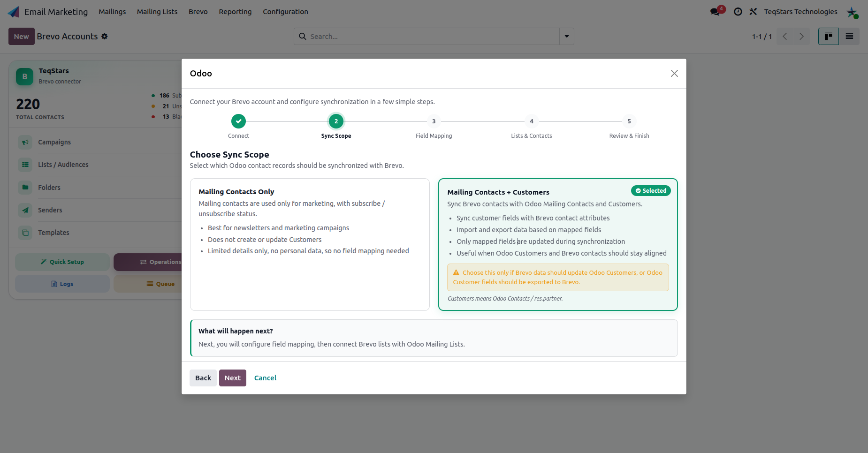The width and height of the screenshot is (868, 453).
Task: Select the Mailing Contacts + Customers card
Action: 558,244
